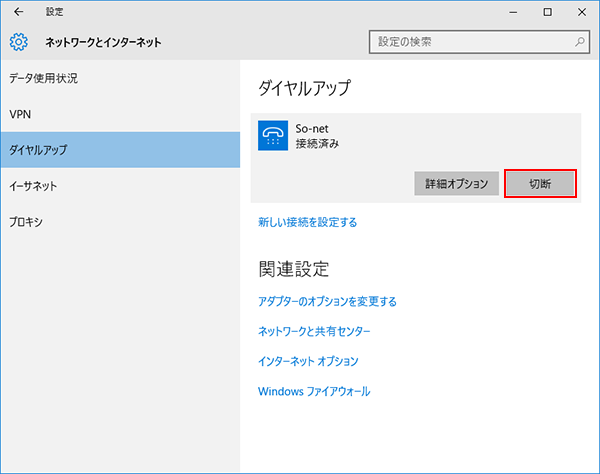Click the settings gear icon

(18, 42)
